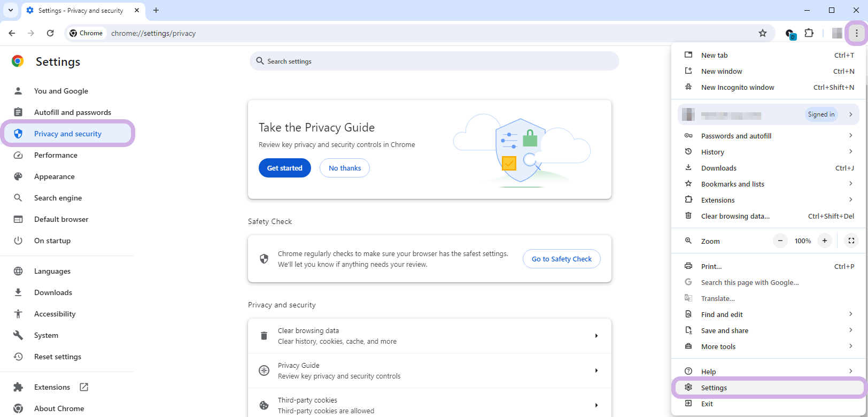Select Settings in Chrome menu
The width and height of the screenshot is (868, 417).
pos(769,388)
